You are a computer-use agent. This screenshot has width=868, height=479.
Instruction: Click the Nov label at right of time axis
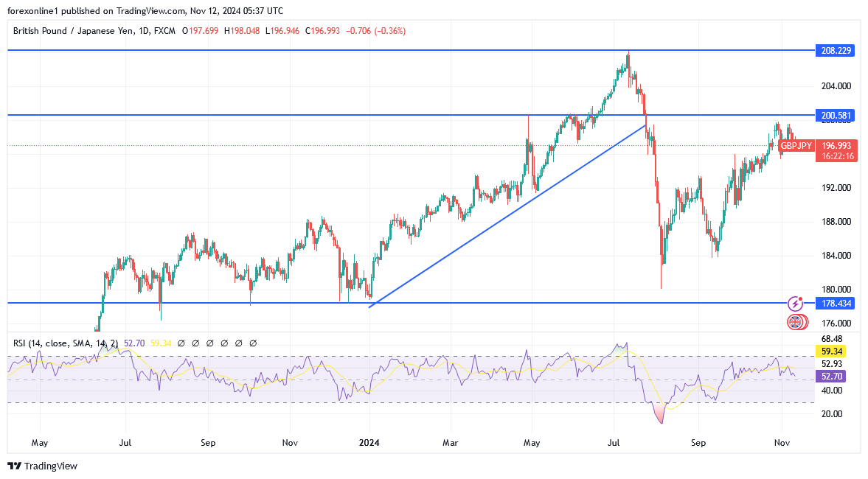[782, 443]
